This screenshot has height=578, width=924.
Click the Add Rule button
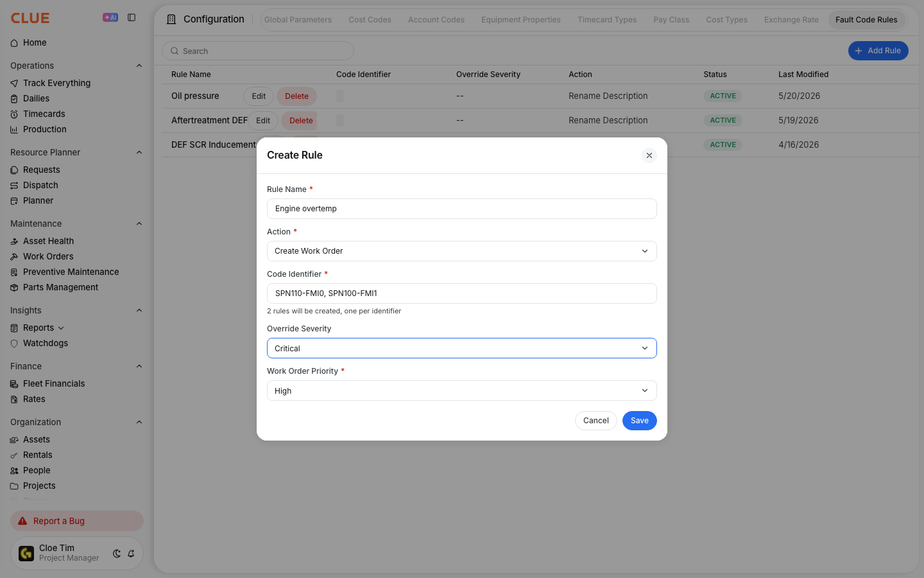point(878,51)
